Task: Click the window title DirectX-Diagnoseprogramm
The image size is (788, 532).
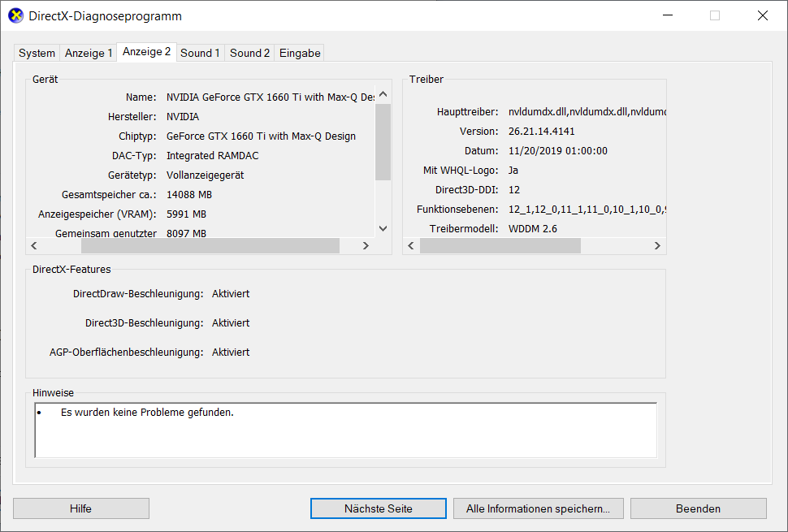Action: pos(105,16)
